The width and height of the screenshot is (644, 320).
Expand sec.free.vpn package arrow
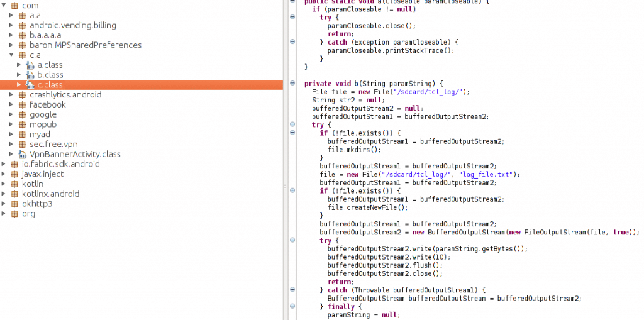point(11,144)
